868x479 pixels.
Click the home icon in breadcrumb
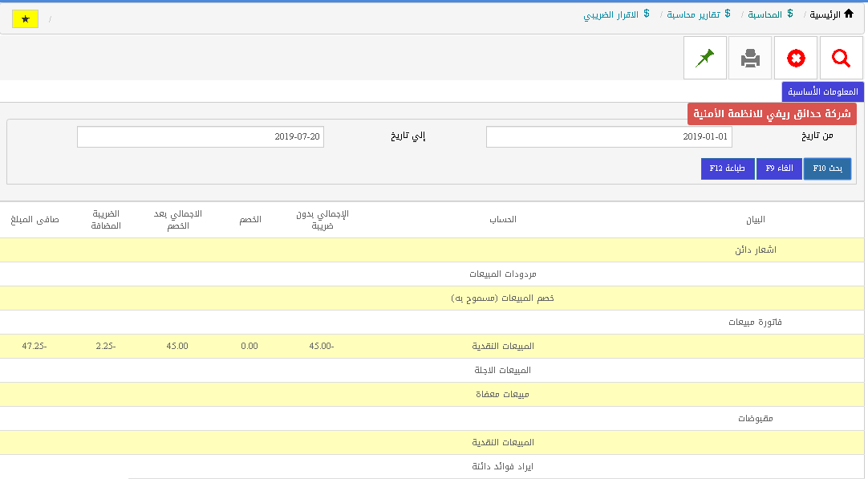pyautogui.click(x=848, y=14)
